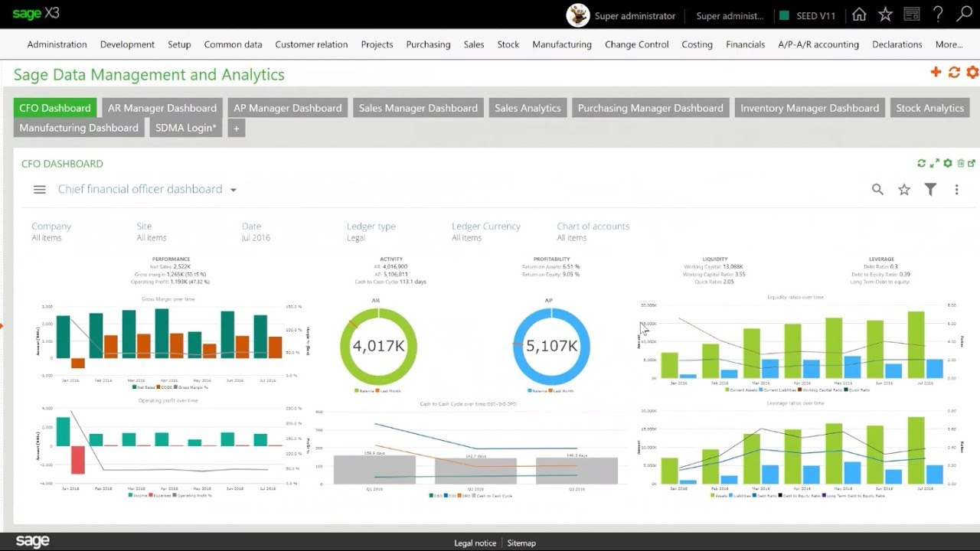Image resolution: width=980 pixels, height=551 pixels.
Task: Open the Financials menu
Action: tap(745, 44)
